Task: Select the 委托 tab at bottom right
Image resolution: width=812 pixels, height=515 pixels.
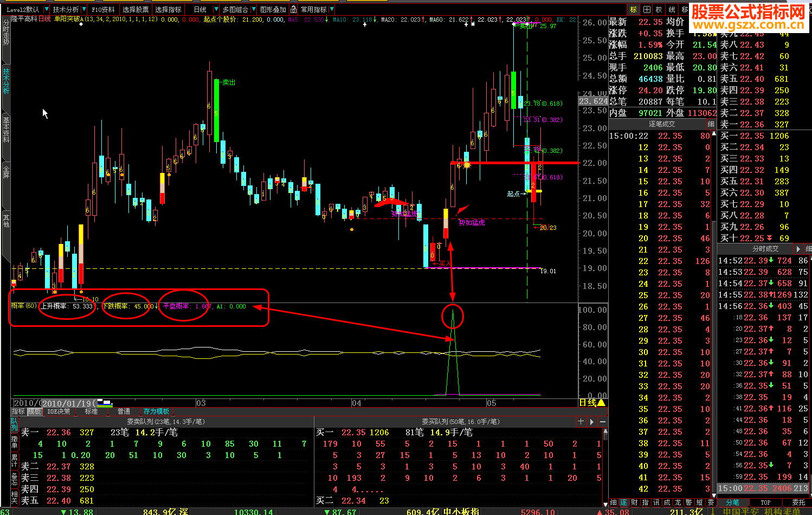Action: click(798, 503)
